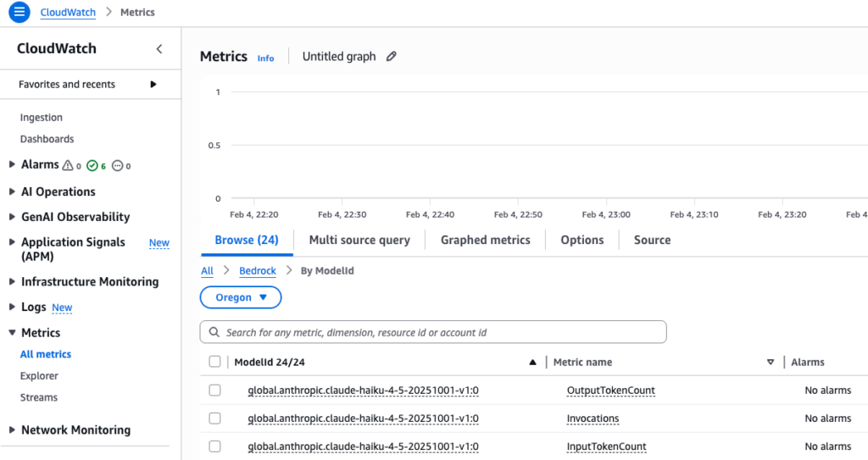Open Metric name column filter arrow
Viewport: 868px width, 460px height.
pyautogui.click(x=771, y=362)
